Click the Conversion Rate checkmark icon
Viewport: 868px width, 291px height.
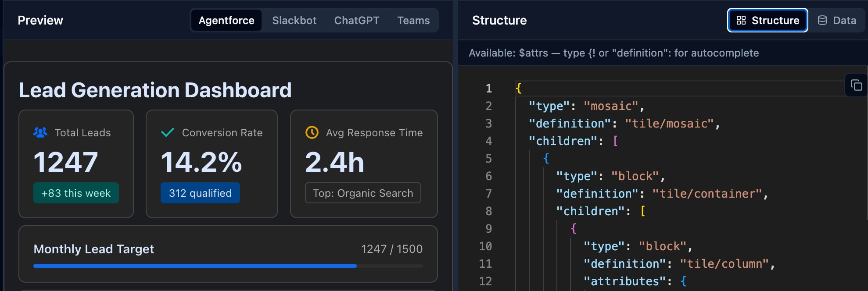coord(168,132)
